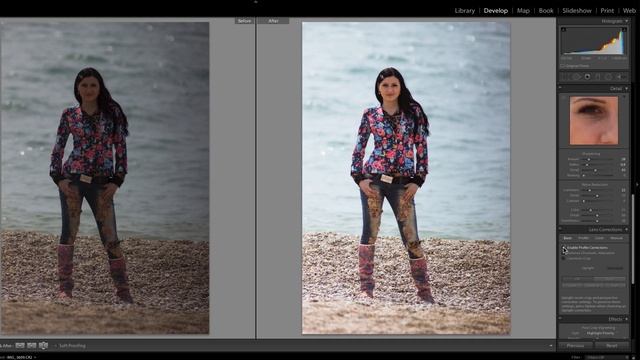Open the toolbar options dropdown arrow

pos(551,346)
